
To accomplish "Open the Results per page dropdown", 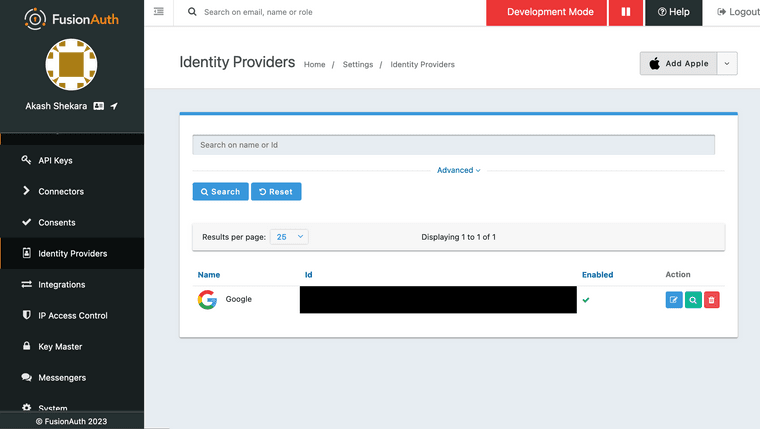I will click(x=289, y=237).
